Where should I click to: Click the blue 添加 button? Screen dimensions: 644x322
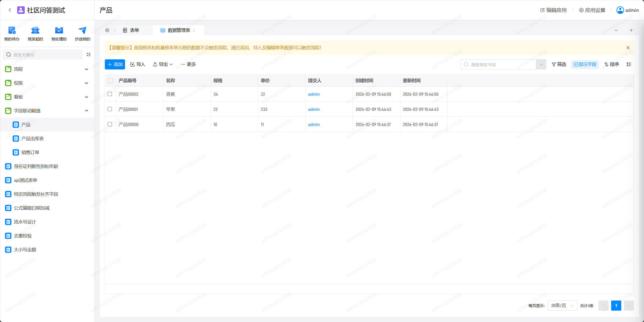tap(115, 64)
